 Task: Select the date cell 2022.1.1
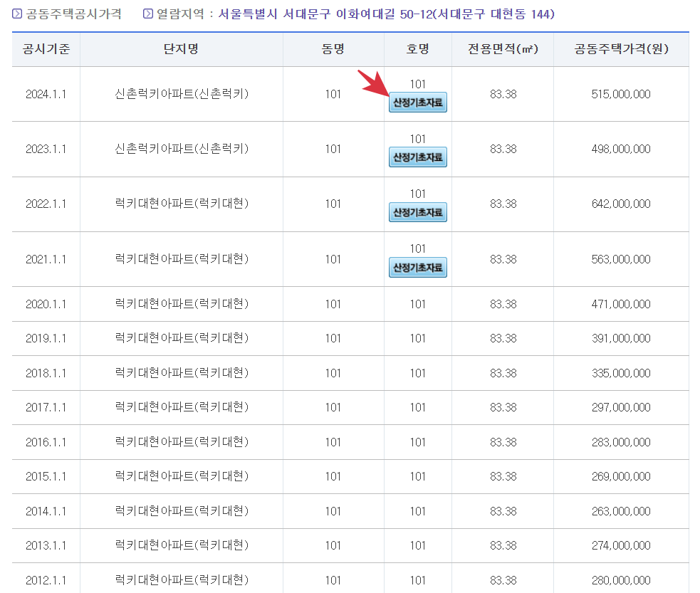pos(46,204)
